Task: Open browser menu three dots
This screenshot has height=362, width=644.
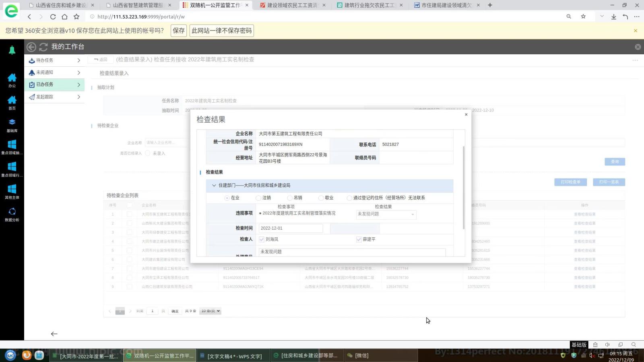Action: tap(636, 17)
